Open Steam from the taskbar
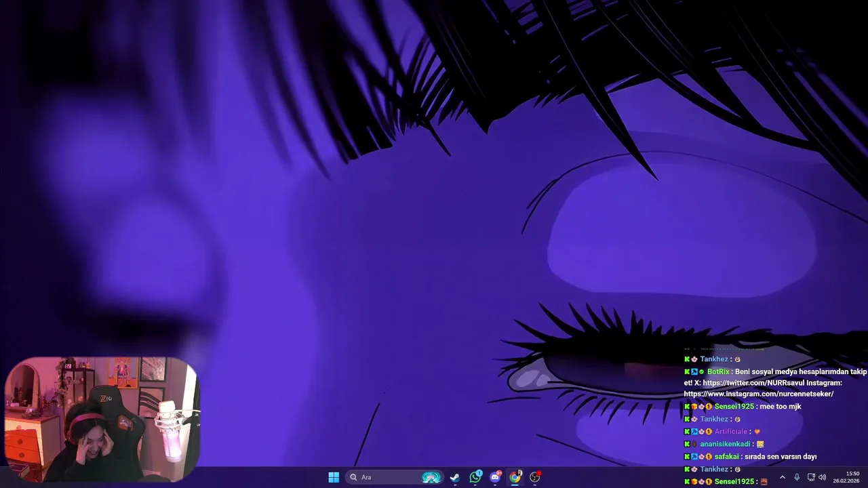This screenshot has width=868, height=488. point(455,477)
